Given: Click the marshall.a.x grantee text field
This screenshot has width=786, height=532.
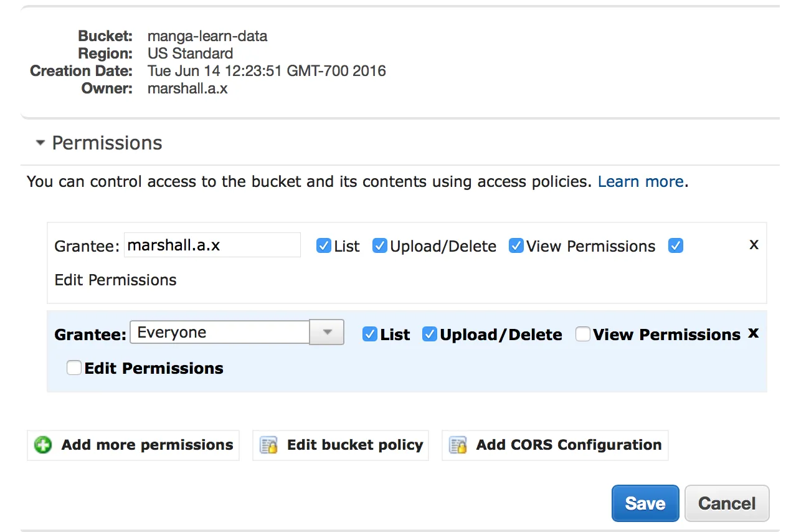Looking at the screenshot, I should point(212,245).
